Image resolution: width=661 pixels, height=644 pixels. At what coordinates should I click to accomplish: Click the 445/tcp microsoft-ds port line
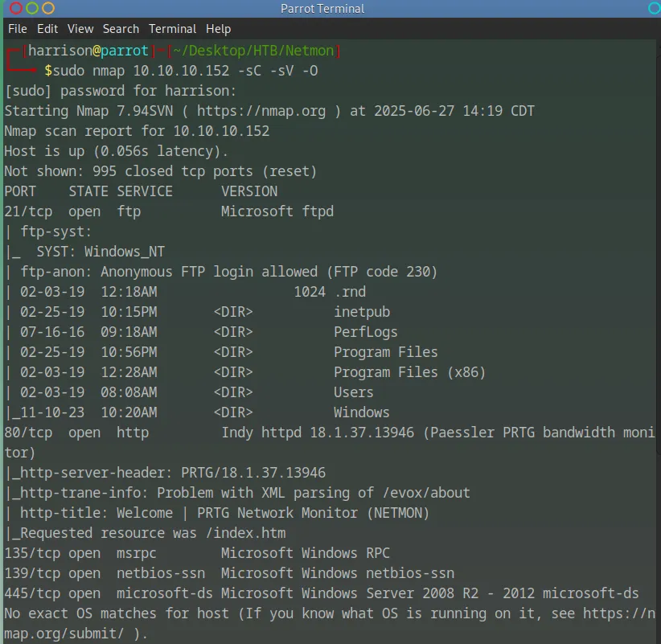click(x=322, y=593)
